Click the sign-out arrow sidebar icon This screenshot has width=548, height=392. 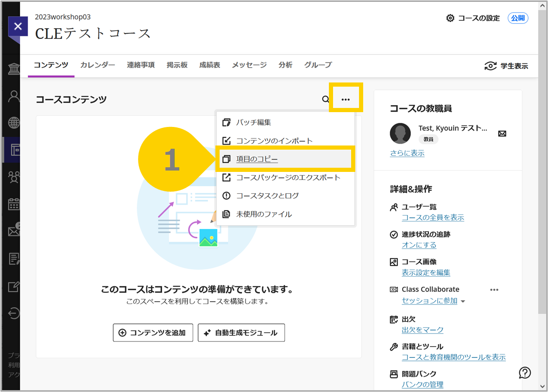(14, 313)
